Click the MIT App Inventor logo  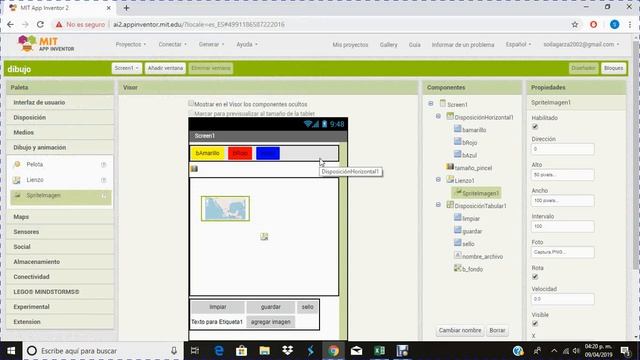(46, 44)
